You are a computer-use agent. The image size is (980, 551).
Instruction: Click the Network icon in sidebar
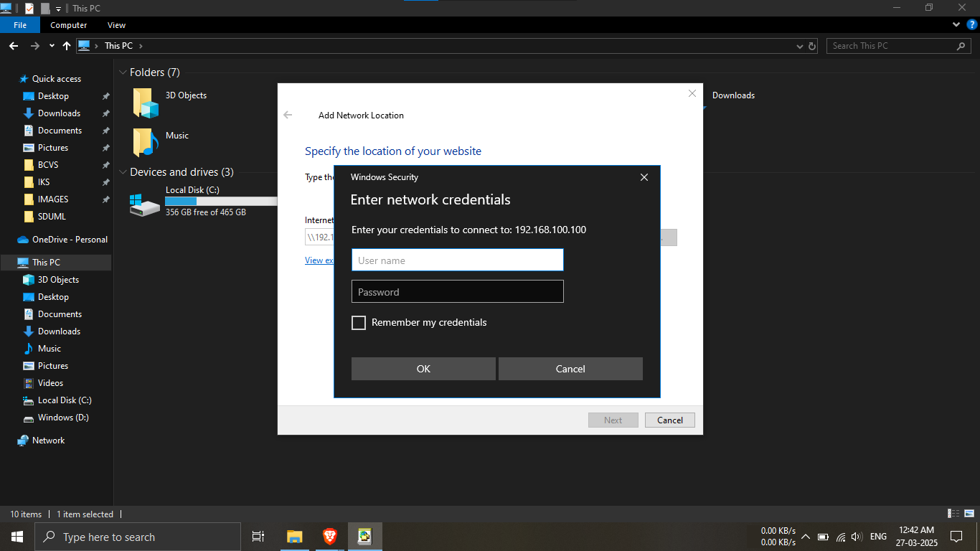[24, 441]
